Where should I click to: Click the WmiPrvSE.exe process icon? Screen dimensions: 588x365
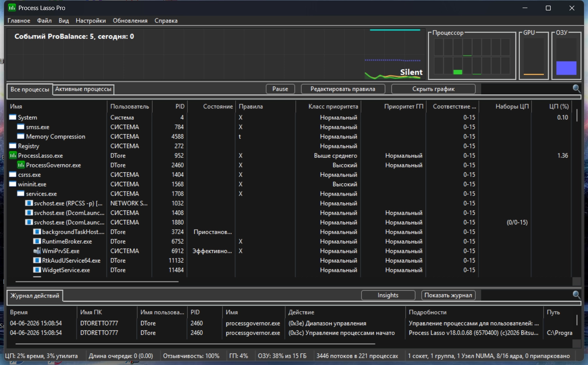tap(37, 251)
